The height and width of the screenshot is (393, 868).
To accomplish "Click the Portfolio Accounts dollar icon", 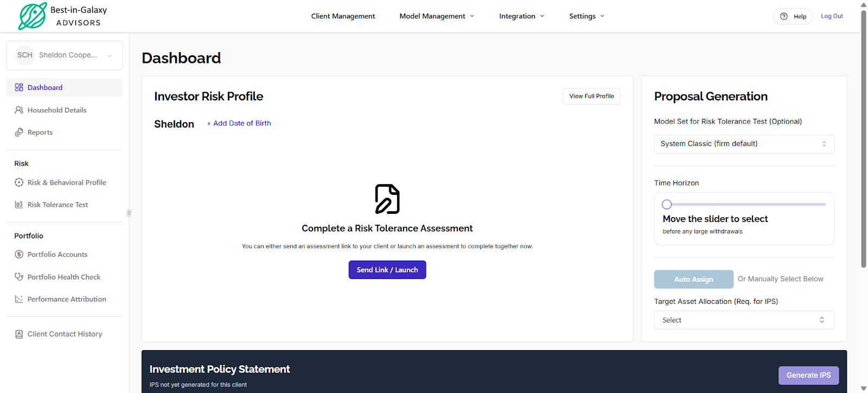I will 19,255.
